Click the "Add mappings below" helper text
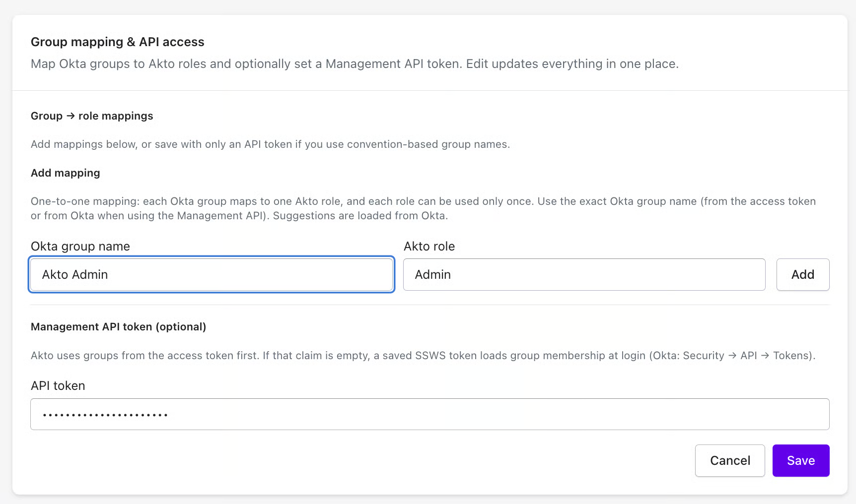The width and height of the screenshot is (856, 504). tap(270, 144)
